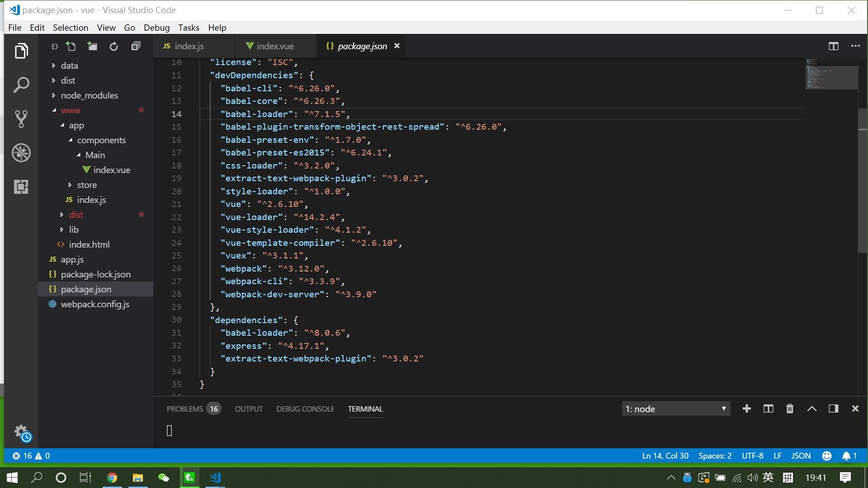The image size is (868, 488).
Task: Open the Search view in activity bar
Action: point(21,85)
